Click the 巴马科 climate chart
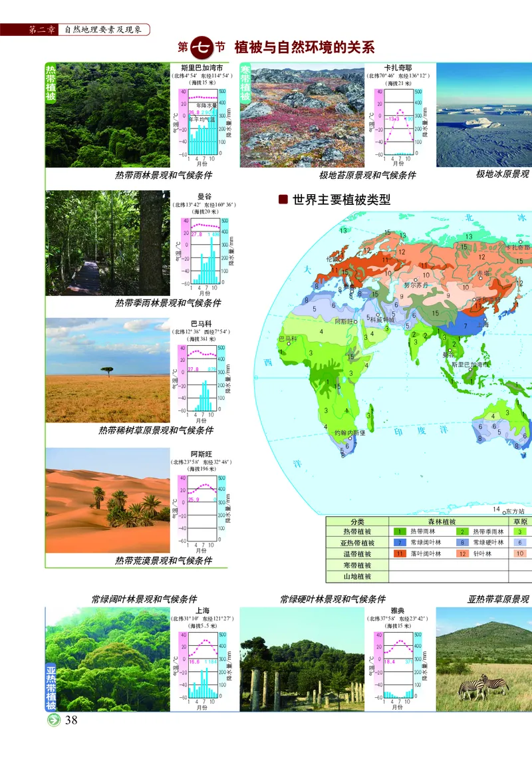The width and height of the screenshot is (532, 757). pyautogui.click(x=201, y=384)
